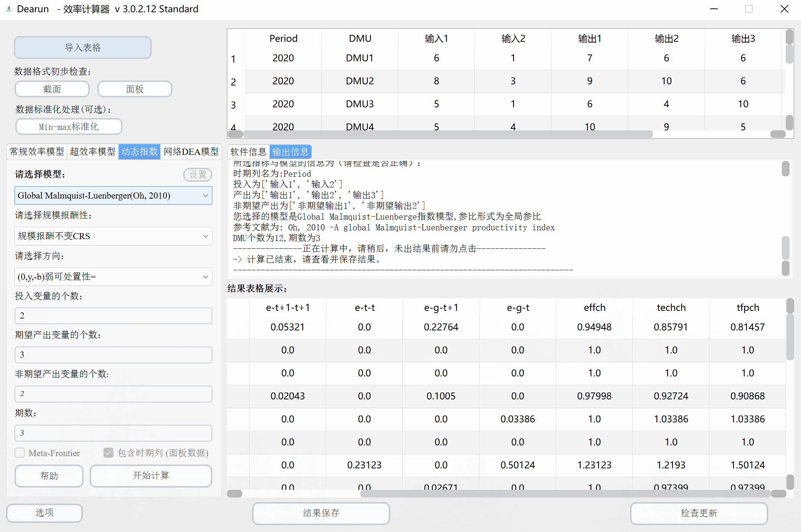Open the 软件信息 tab

tap(248, 152)
